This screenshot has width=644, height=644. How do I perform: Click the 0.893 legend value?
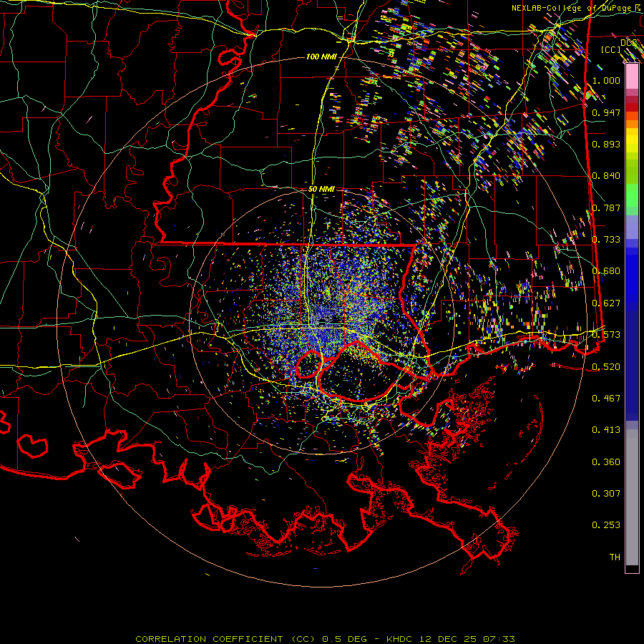(x=606, y=144)
